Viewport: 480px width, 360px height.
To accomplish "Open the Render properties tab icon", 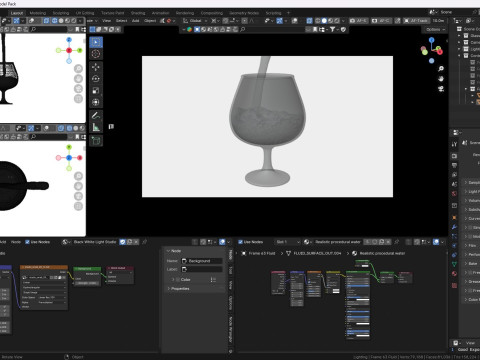I will (454, 156).
